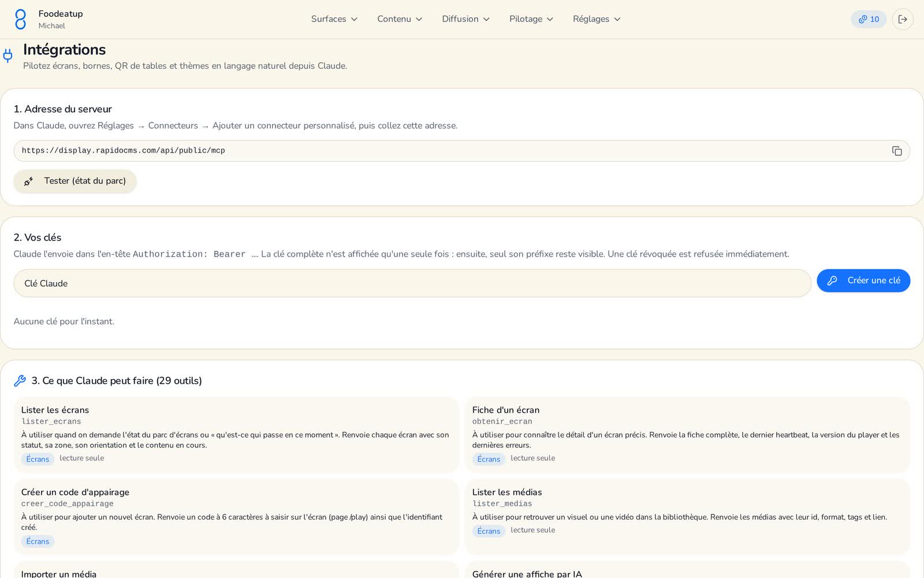This screenshot has width=924, height=578.
Task: Click the Créer un code d'appairage title
Action: point(75,492)
